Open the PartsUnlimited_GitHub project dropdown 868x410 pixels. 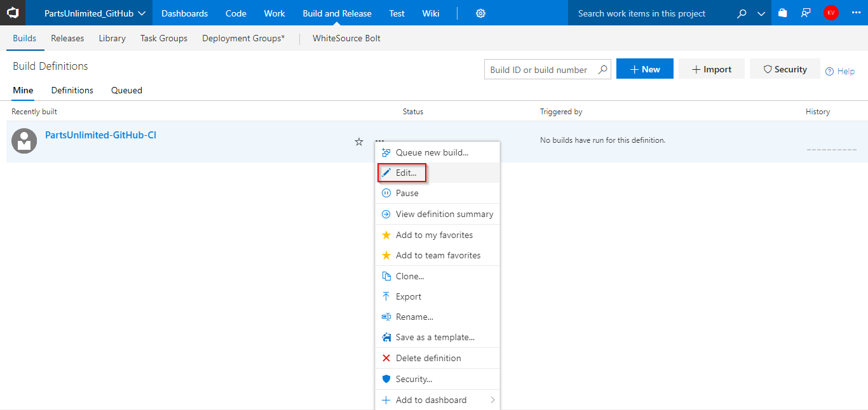click(x=95, y=13)
